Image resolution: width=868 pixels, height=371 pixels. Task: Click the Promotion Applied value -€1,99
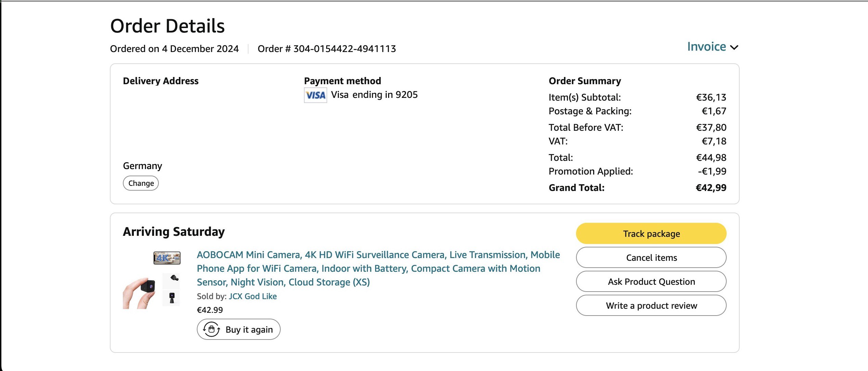tap(712, 171)
